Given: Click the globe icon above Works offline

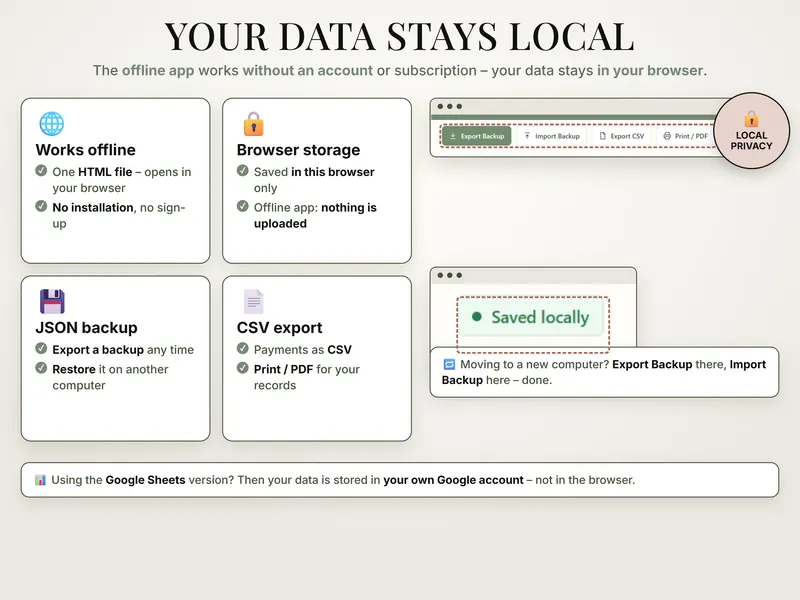Looking at the screenshot, I should click(x=52, y=123).
